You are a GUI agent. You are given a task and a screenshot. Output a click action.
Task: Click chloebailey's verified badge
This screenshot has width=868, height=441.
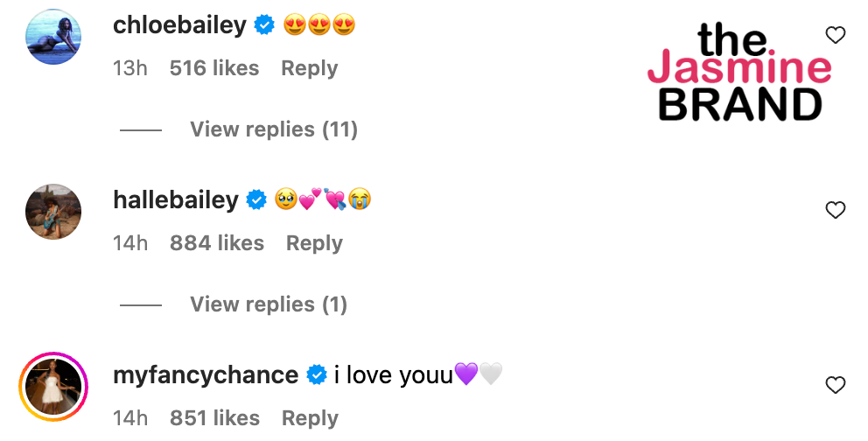[264, 26]
